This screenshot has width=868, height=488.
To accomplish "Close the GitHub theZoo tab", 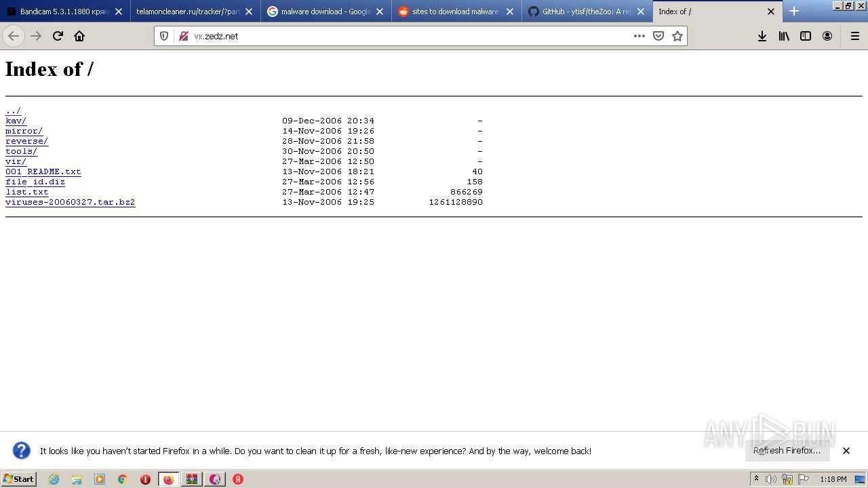I will coord(640,12).
